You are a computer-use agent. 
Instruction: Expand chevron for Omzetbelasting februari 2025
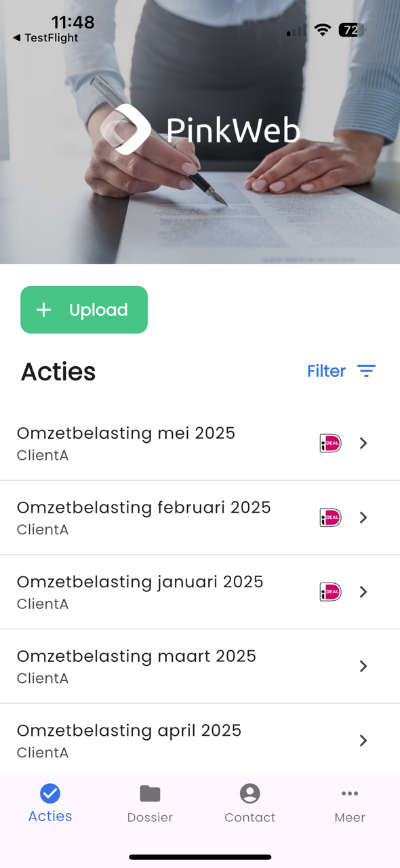pyautogui.click(x=363, y=517)
